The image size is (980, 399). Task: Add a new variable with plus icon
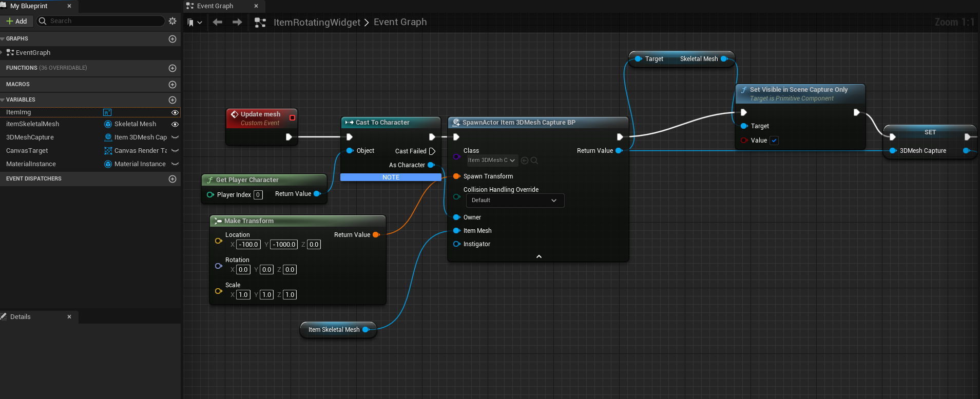pos(172,100)
